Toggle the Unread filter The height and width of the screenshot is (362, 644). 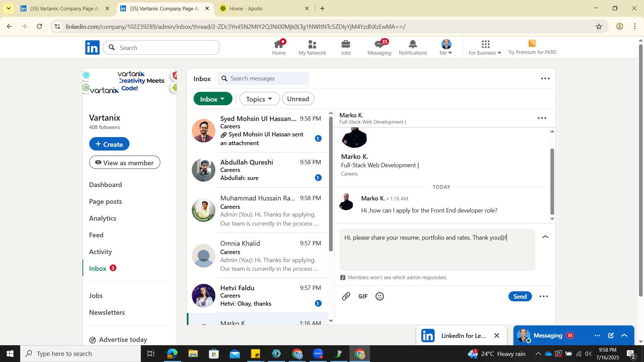tap(298, 99)
